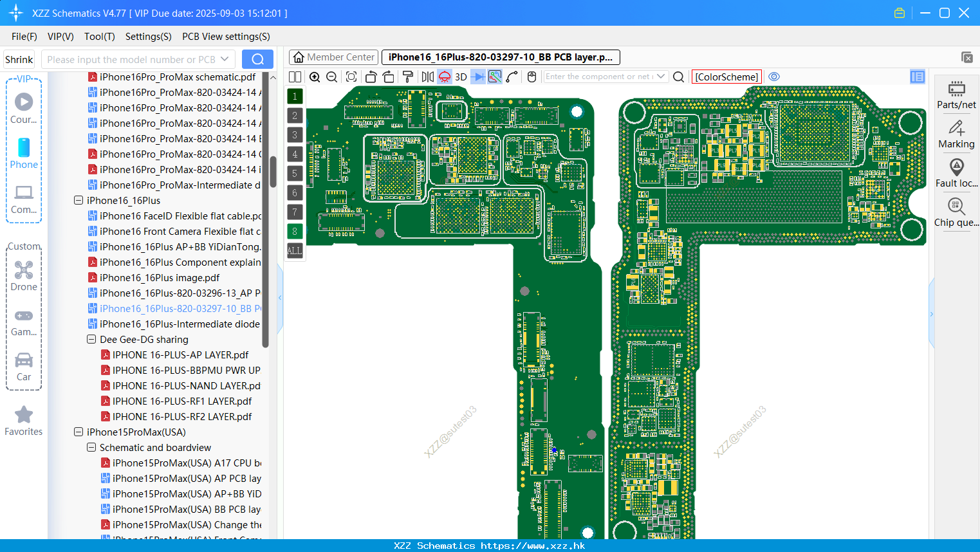The height and width of the screenshot is (552, 980).
Task: Open iPhone16_16Plus image.pdf
Action: tap(160, 278)
